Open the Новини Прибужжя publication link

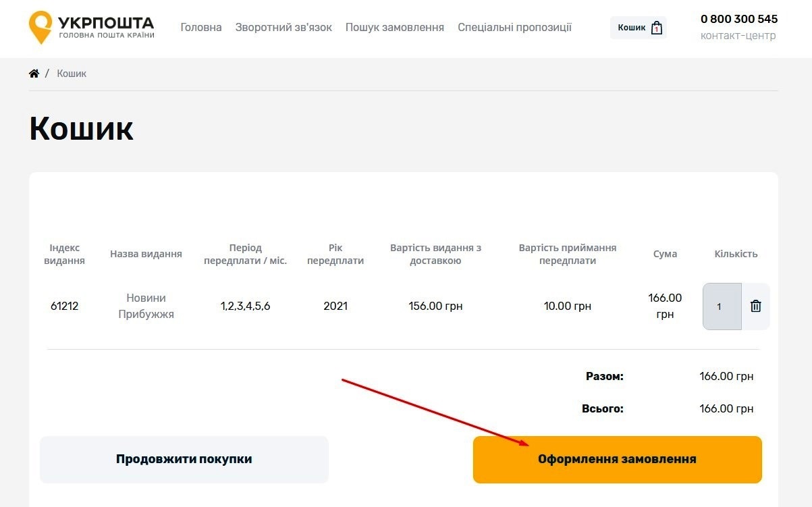146,306
